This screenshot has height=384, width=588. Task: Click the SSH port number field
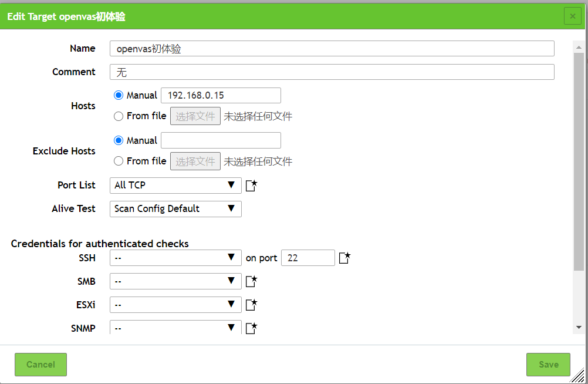click(x=308, y=258)
